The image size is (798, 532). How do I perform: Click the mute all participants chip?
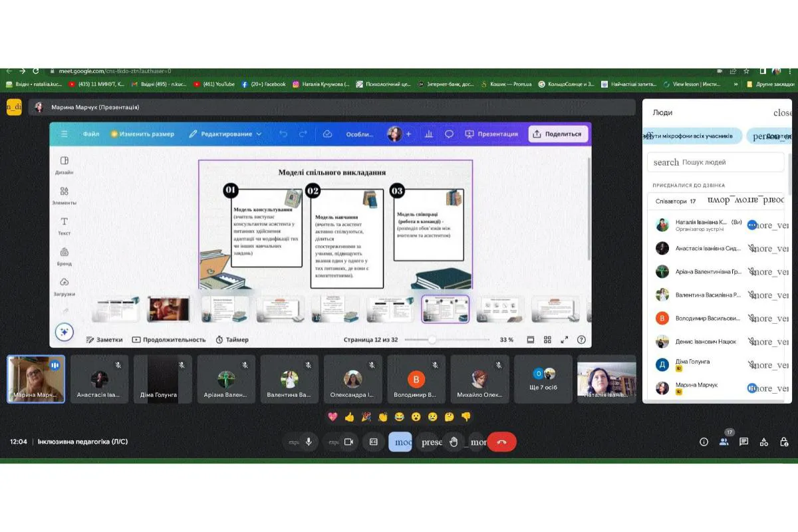[692, 136]
